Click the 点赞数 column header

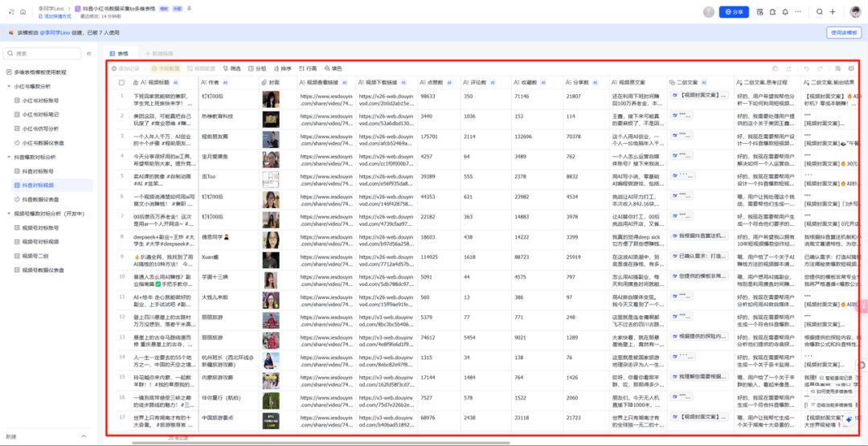(x=439, y=83)
